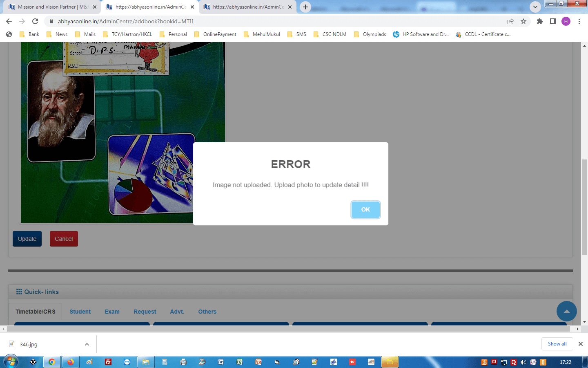Screen dimensions: 588x368
Task: Click the share page icon in address bar
Action: (x=510, y=21)
